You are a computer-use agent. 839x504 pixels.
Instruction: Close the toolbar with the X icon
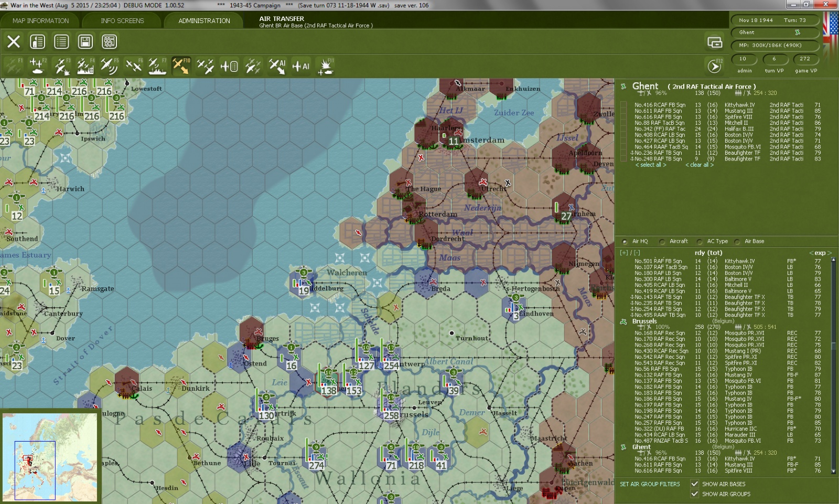coord(14,41)
